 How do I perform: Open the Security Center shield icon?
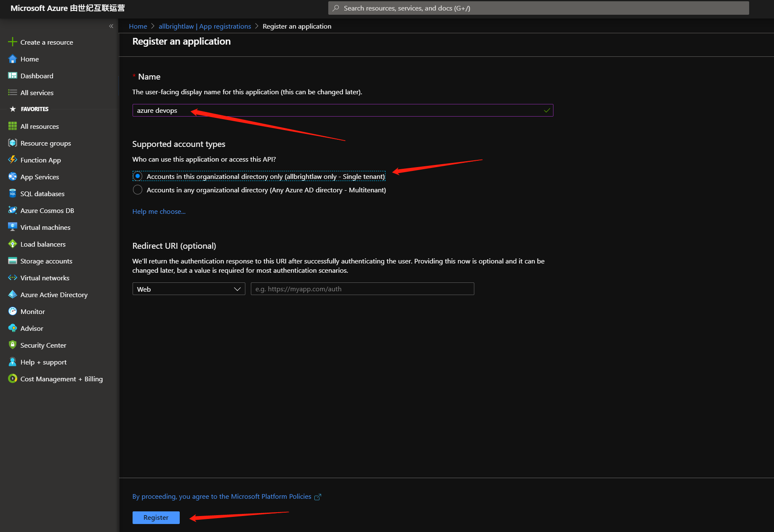click(x=13, y=345)
